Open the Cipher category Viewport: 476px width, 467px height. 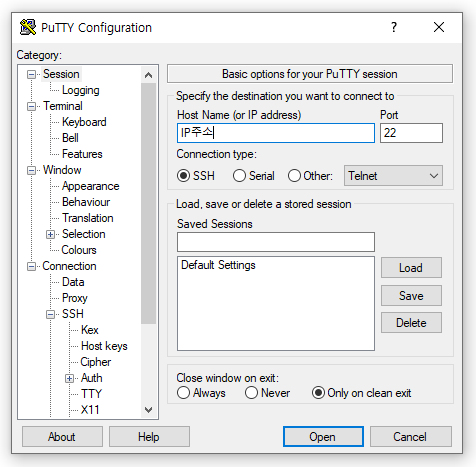96,362
